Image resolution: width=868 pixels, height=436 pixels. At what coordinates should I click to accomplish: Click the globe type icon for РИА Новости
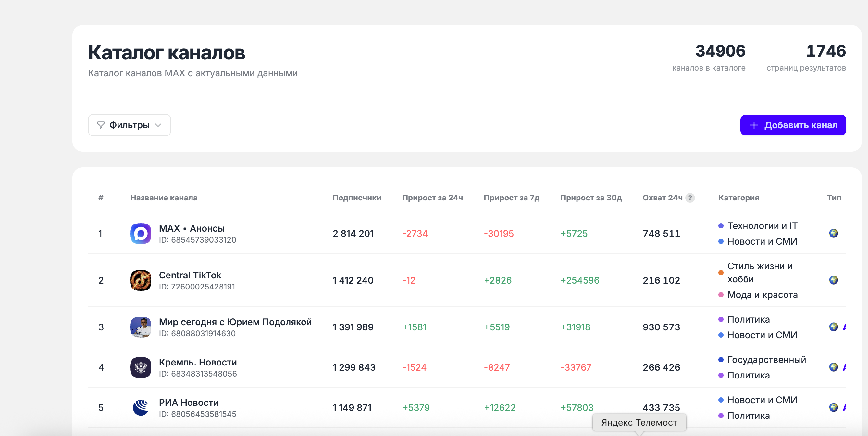click(833, 407)
